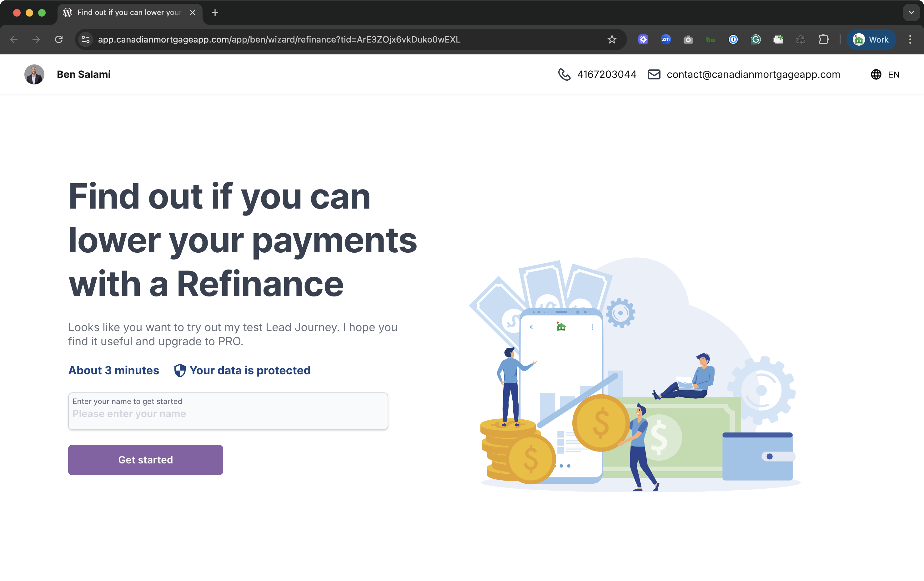Click the camera screenshot extension icon
924x581 pixels.
click(x=688, y=39)
